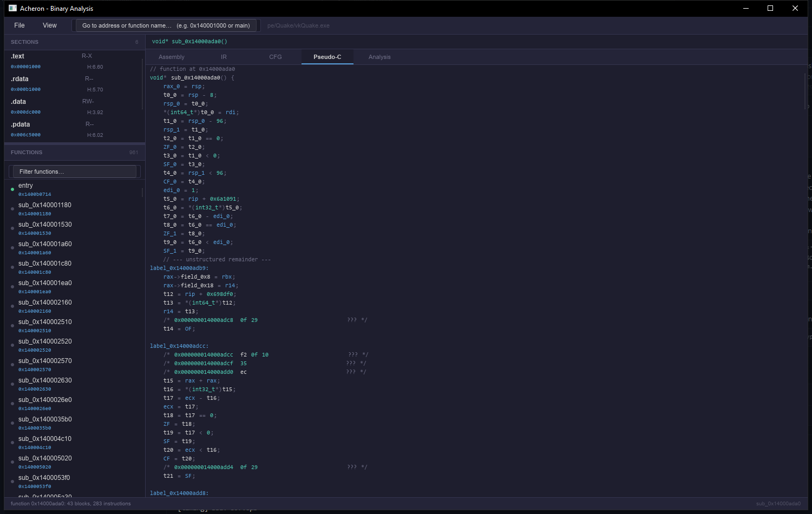Viewport: 812px width, 514px height.
Task: Click the status bar function block count
Action: 71,503
